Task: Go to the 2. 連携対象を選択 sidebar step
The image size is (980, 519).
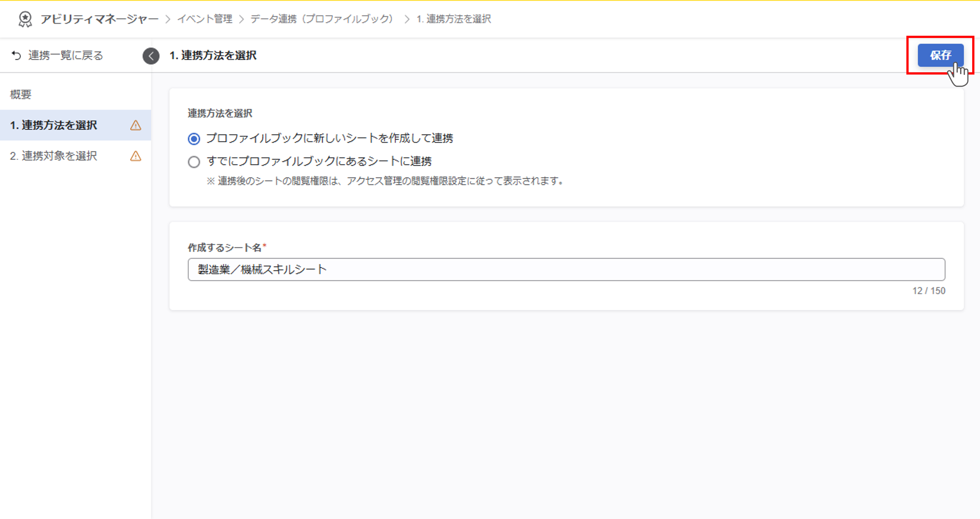Action: tap(54, 156)
